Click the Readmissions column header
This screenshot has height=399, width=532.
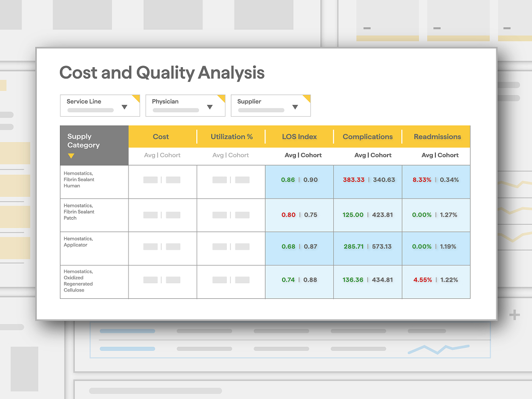coord(437,136)
